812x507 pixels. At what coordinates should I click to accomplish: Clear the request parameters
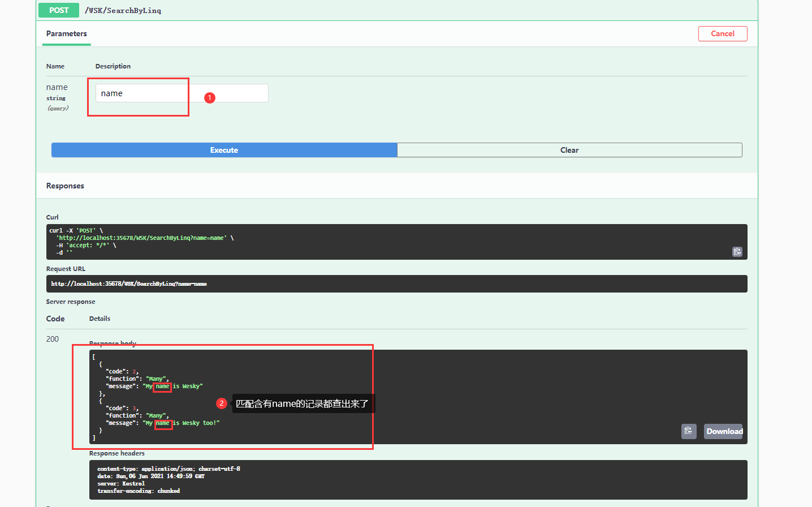point(569,149)
